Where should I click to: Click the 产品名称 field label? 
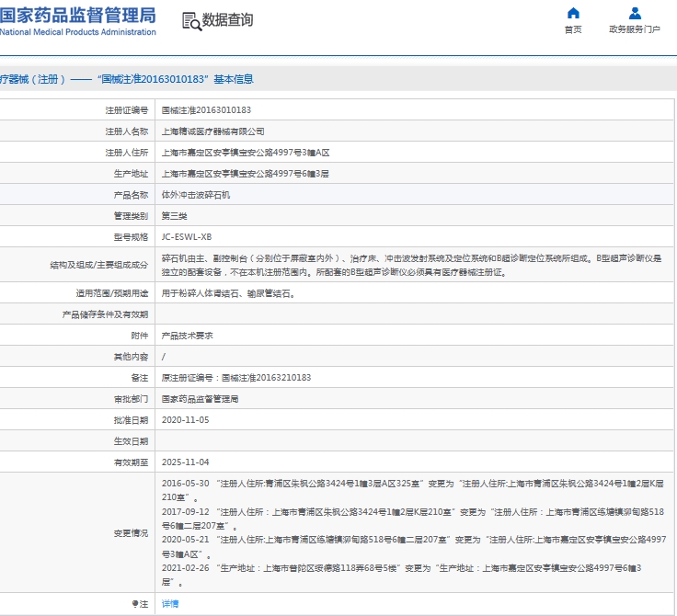[131, 195]
